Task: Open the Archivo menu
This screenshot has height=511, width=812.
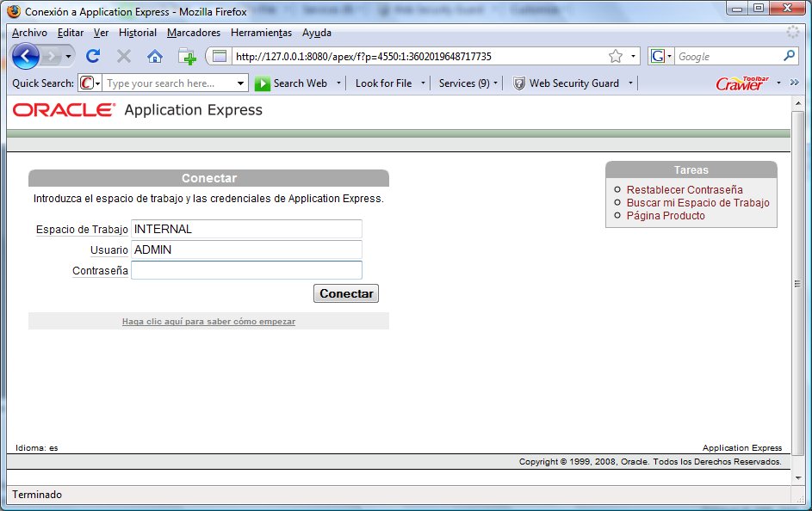Action: [29, 33]
